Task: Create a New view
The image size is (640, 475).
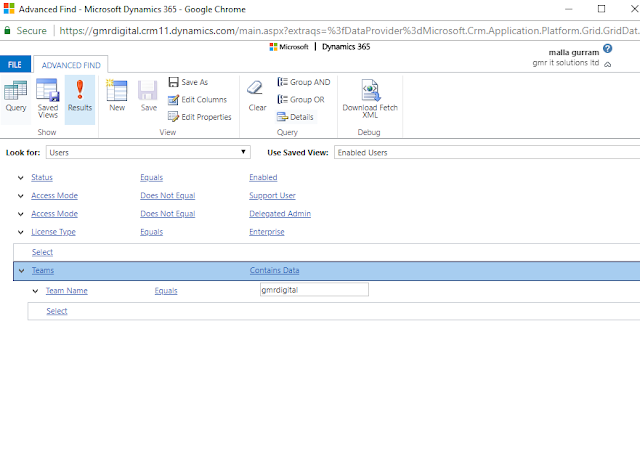Action: (x=117, y=97)
